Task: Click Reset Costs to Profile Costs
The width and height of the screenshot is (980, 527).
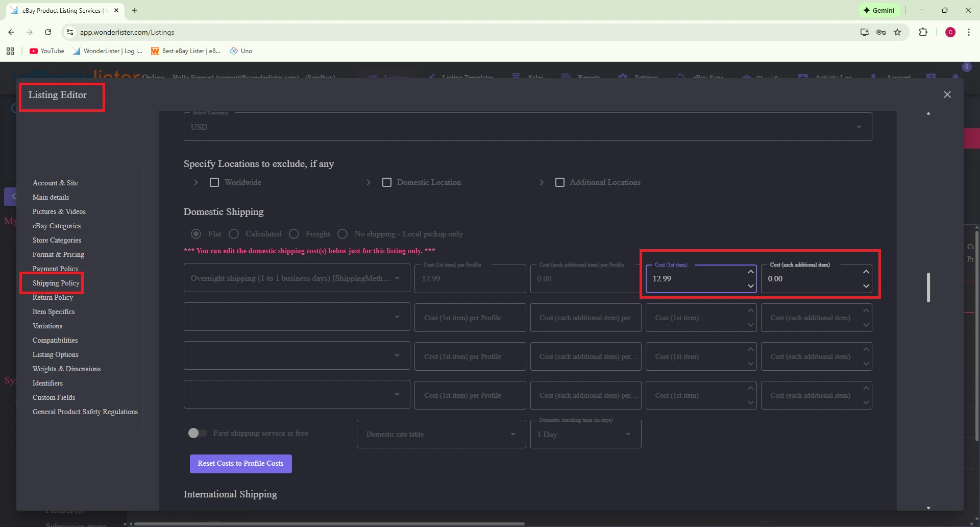Action: tap(240, 463)
